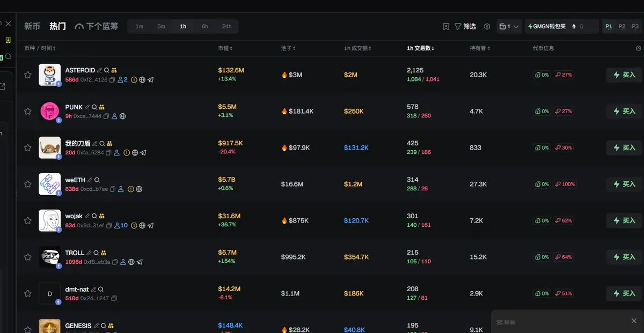This screenshot has width=644, height=333.
Task: Click the search icon beside wojak
Action: (x=94, y=216)
